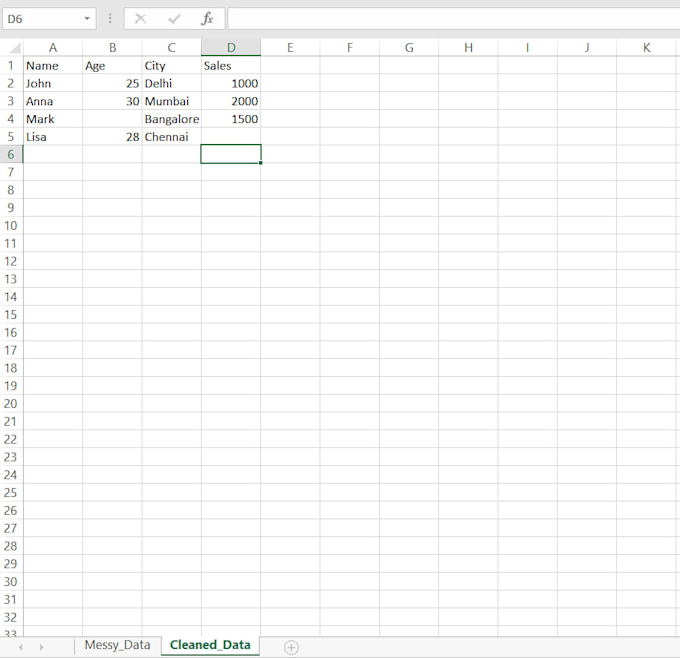
Task: Click the cell containing 'Mark'
Action: pos(53,119)
